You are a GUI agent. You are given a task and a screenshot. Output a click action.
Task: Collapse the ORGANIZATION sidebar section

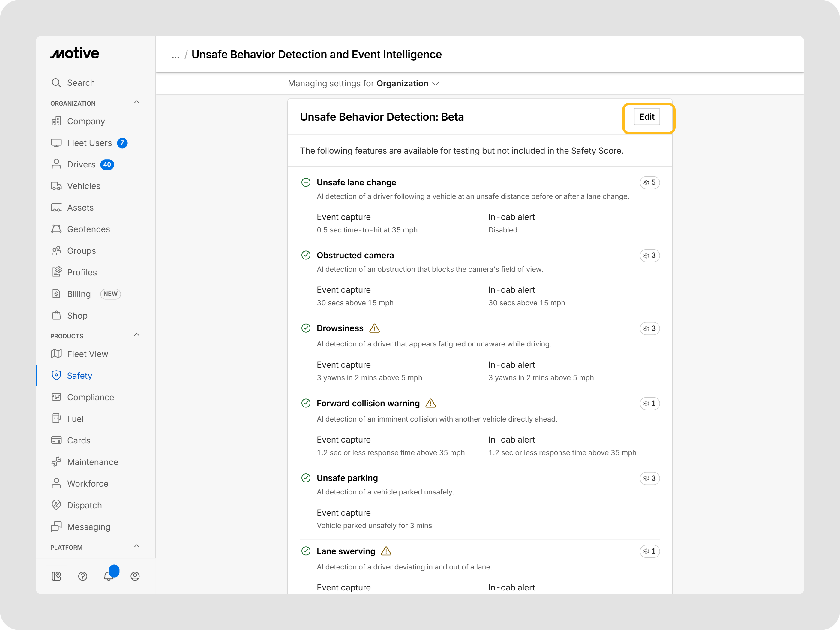(137, 103)
